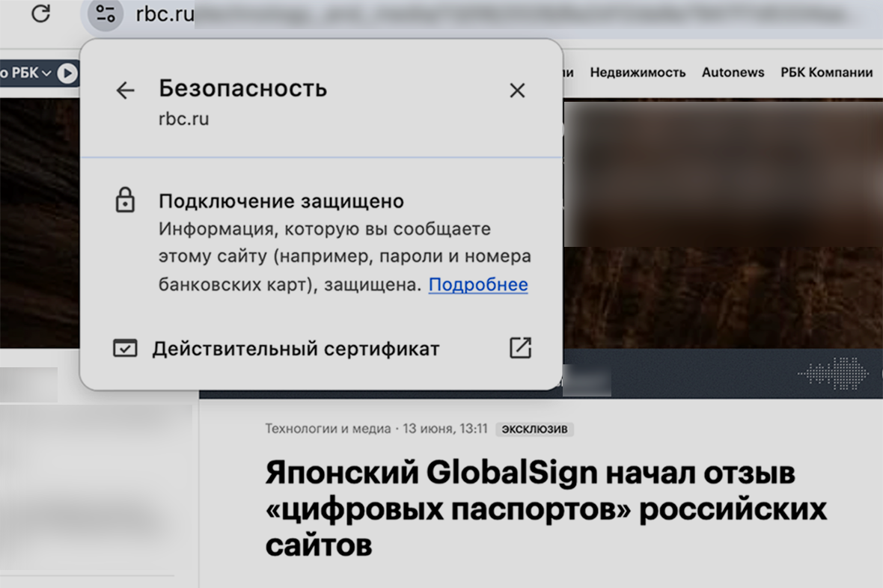Click the Эксклюзив label badge

(x=534, y=429)
